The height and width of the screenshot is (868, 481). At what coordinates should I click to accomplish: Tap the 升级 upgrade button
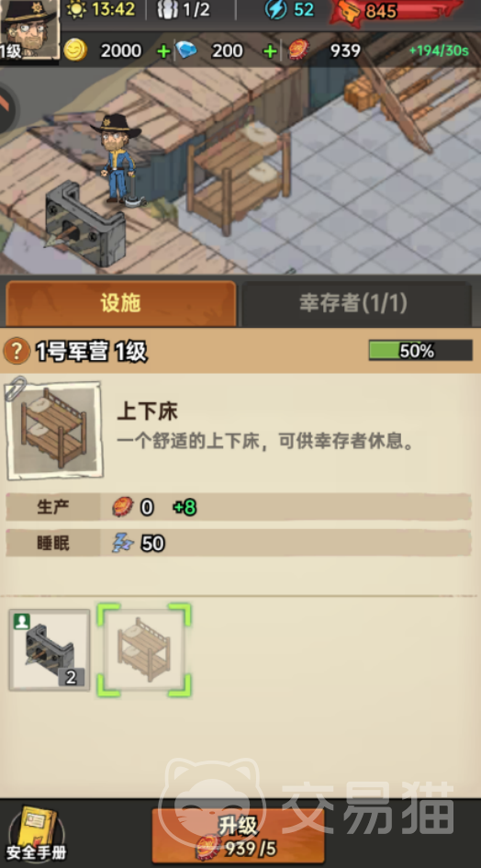click(x=238, y=836)
